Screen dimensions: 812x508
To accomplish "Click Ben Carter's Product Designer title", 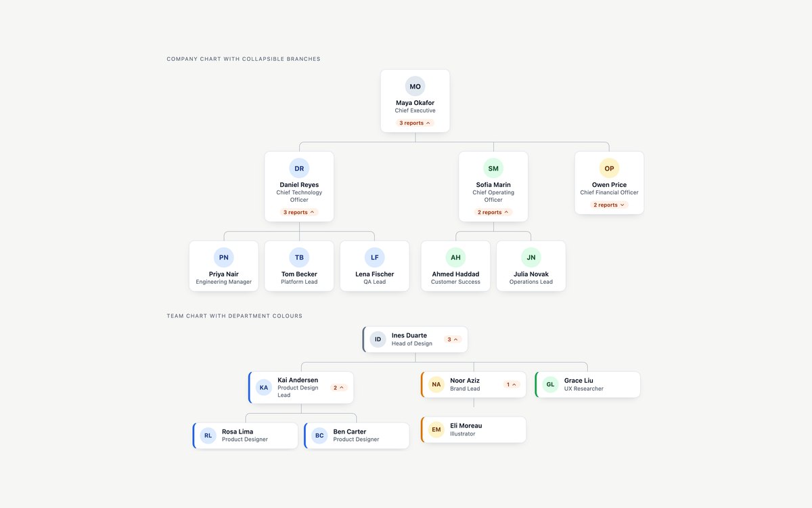I will [x=356, y=440].
